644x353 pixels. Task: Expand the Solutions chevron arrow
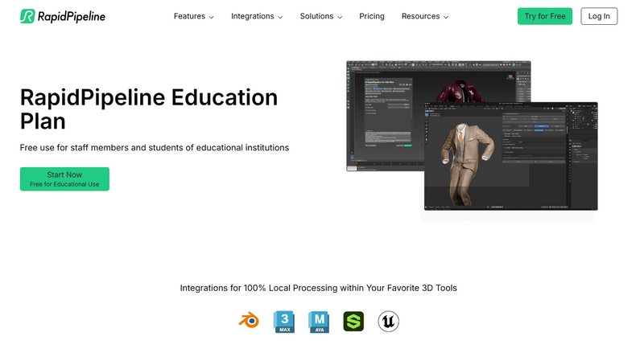340,17
